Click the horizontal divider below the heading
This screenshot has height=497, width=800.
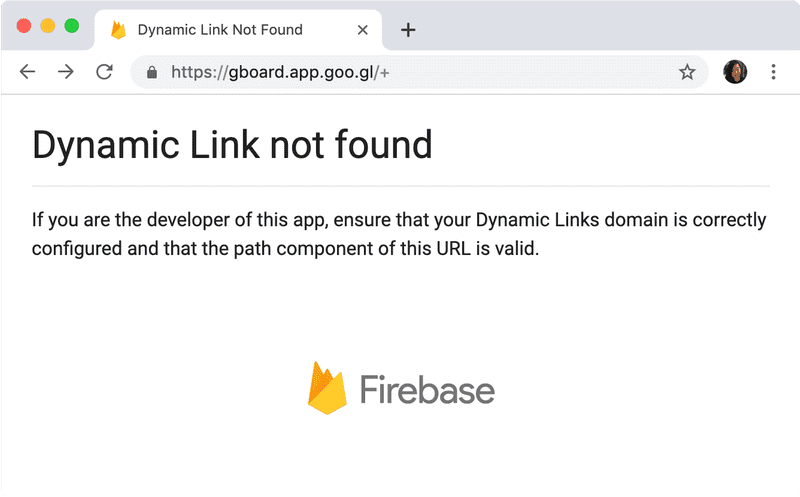point(400,186)
